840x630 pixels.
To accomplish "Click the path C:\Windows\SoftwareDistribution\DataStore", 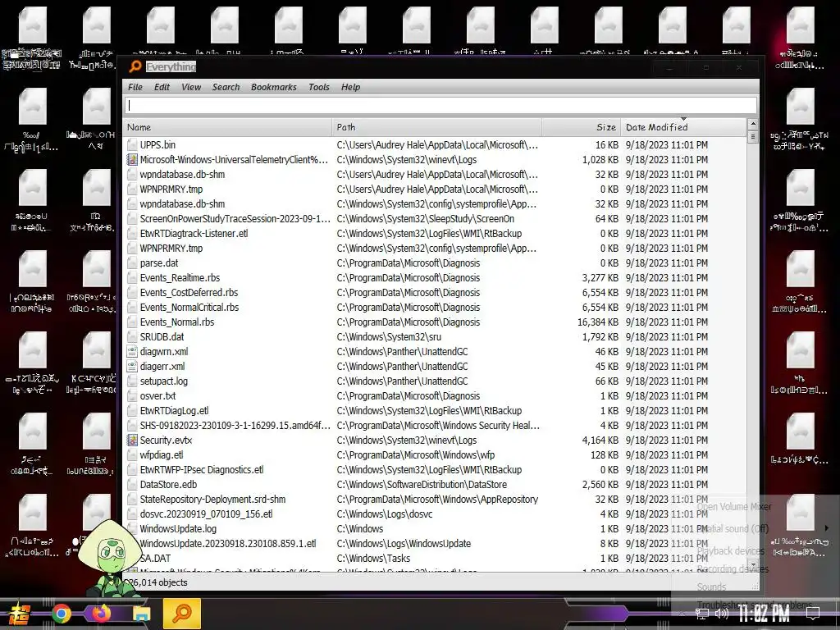I will pos(422,484).
